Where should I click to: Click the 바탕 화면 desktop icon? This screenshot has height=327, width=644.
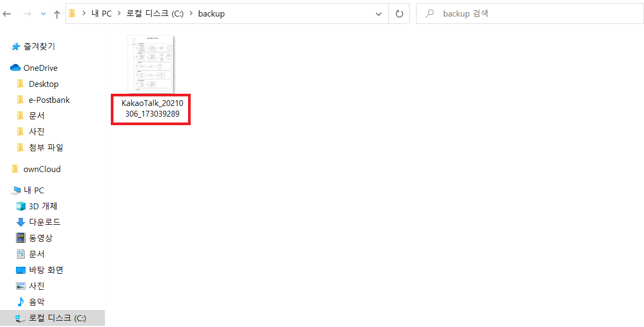[x=21, y=270]
